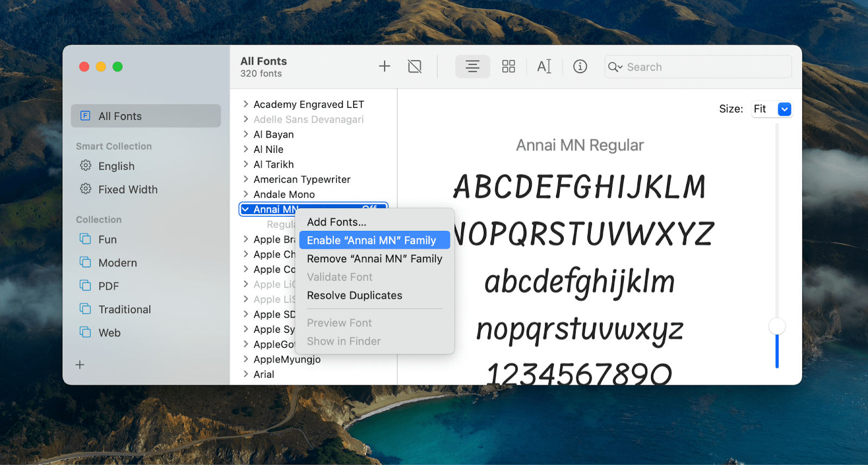Click the preview size slider handle
Image resolution: width=868 pixels, height=465 pixels.
click(x=777, y=326)
